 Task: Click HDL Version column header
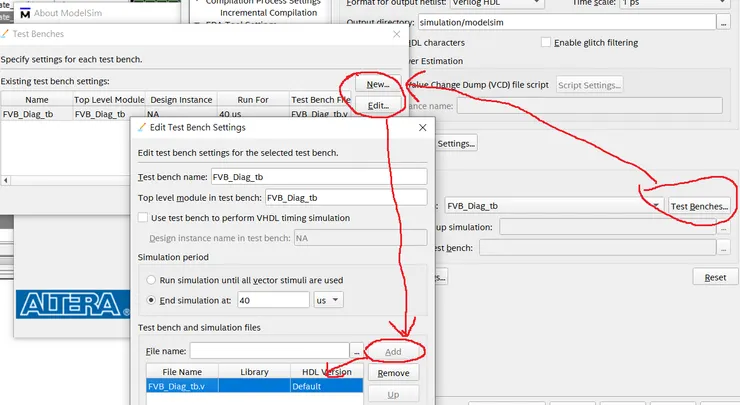pyautogui.click(x=327, y=371)
